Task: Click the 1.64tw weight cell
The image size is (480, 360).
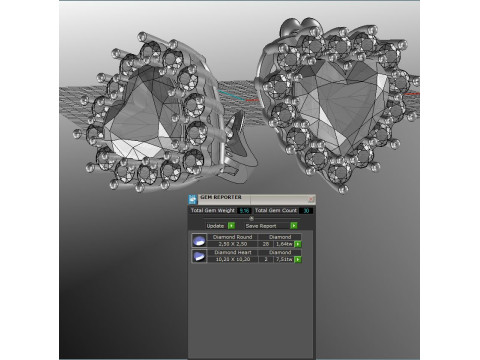Action: [x=284, y=244]
